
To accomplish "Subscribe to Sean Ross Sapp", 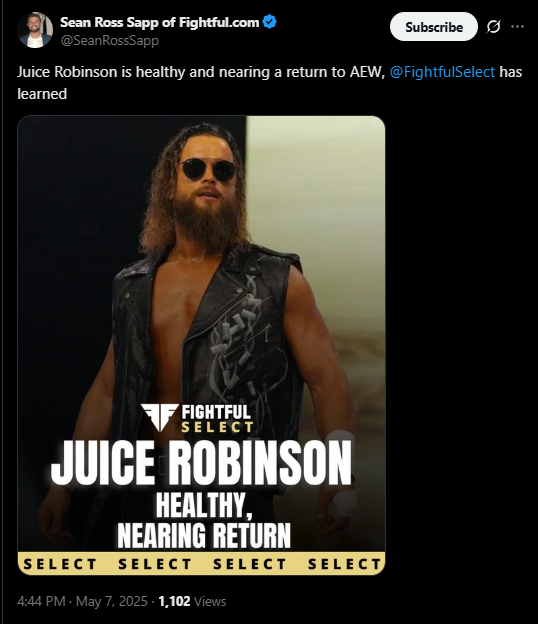I will [434, 27].
